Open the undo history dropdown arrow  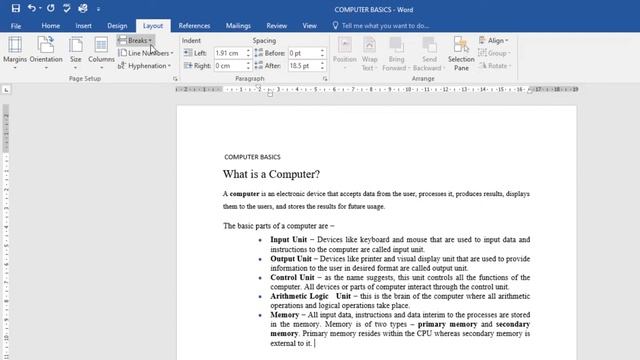(40, 8)
